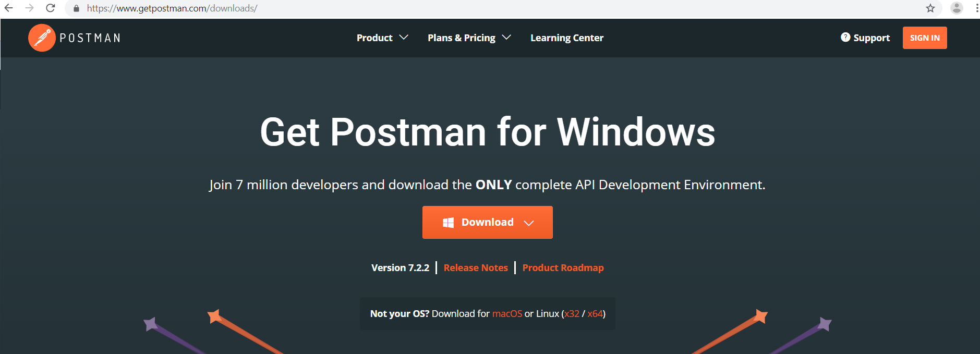Open the Release Notes link
This screenshot has width=980, height=354.
click(x=476, y=267)
